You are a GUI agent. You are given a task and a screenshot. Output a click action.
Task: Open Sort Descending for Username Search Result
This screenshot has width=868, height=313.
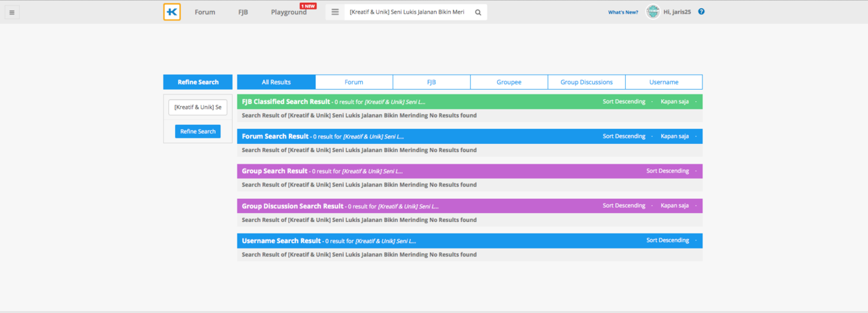[667, 240]
